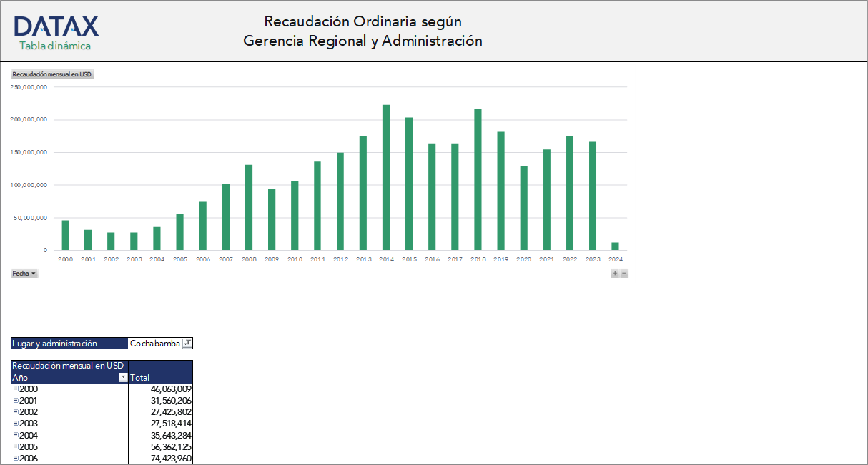The image size is (868, 465).
Task: Open the Fecha field menu
Action: click(x=24, y=273)
